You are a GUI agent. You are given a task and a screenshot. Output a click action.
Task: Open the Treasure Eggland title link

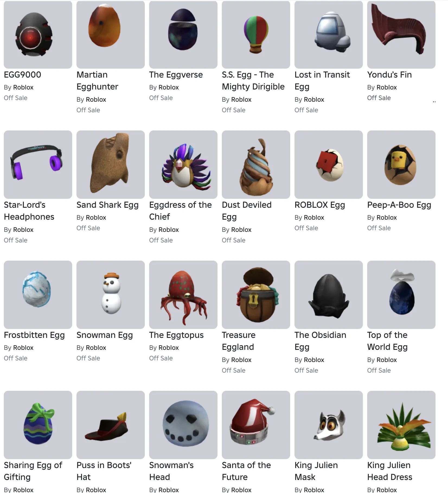coord(239,341)
